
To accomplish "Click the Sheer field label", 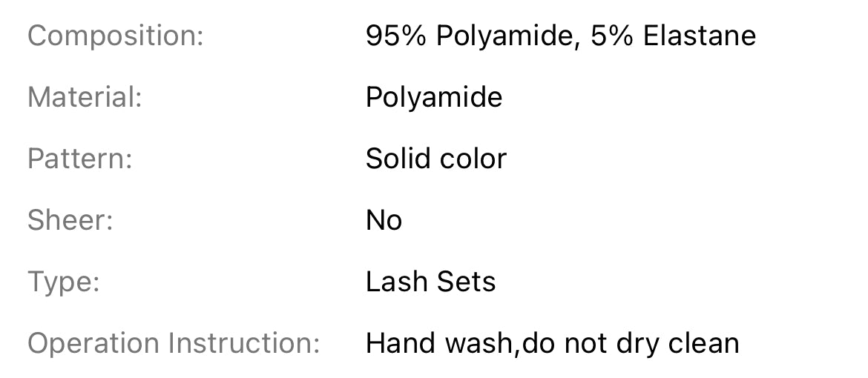I will point(70,220).
